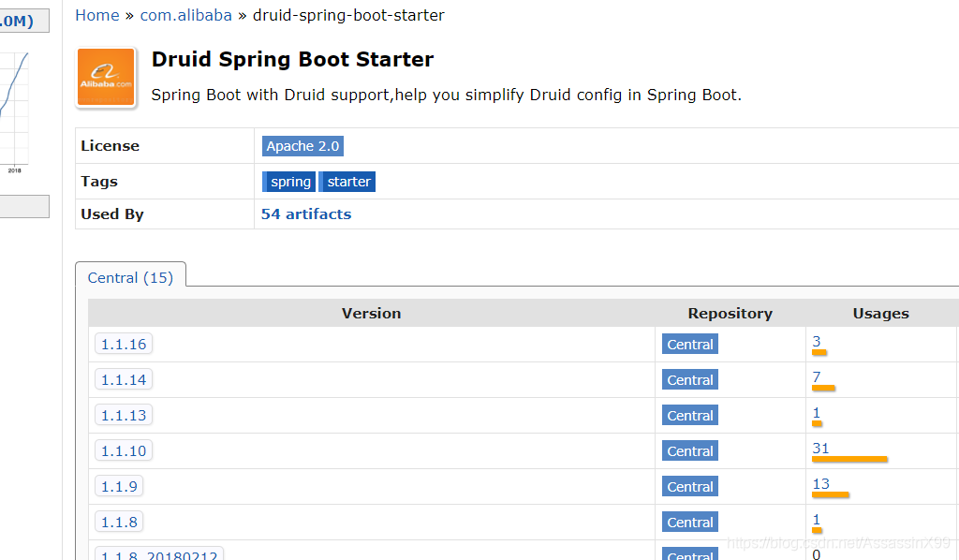Click the druid-spring-boot-starter breadcrumb text
The width and height of the screenshot is (959, 560).
(x=348, y=15)
